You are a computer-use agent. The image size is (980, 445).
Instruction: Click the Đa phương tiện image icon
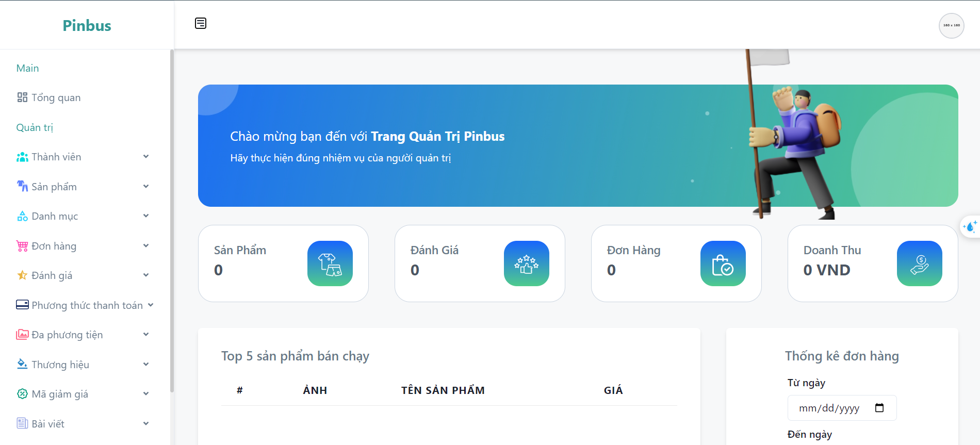pos(22,334)
